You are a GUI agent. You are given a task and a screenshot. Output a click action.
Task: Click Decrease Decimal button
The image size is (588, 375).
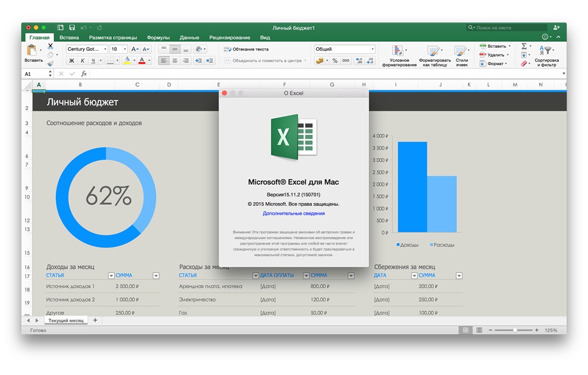[x=370, y=61]
